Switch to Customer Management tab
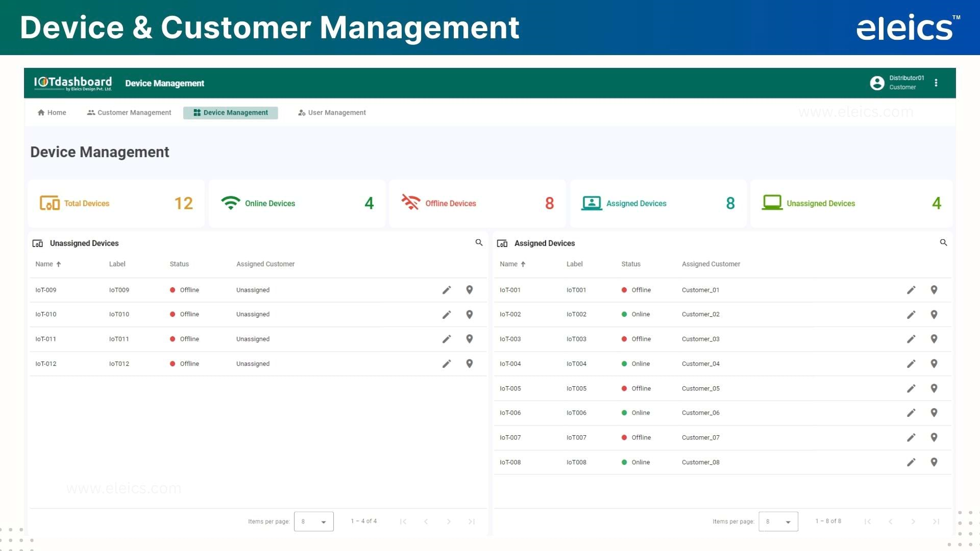 pos(129,113)
